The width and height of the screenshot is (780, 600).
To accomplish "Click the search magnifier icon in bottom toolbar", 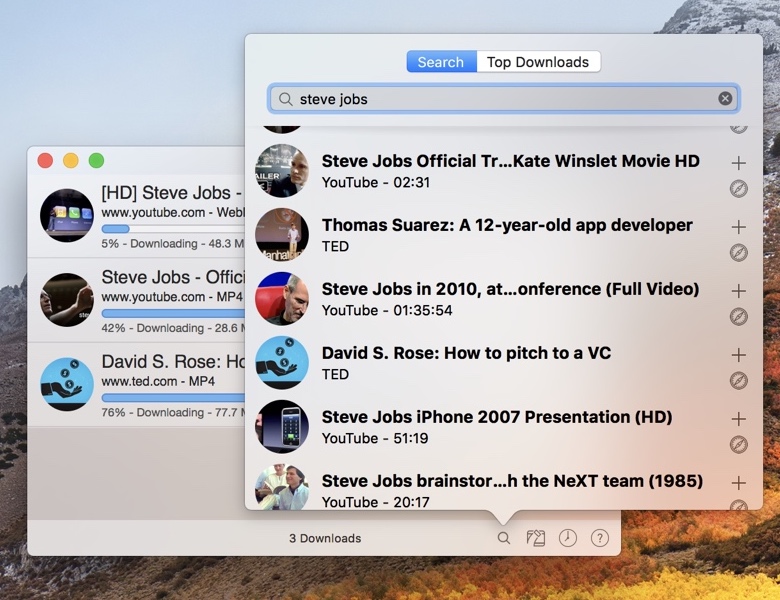I will point(504,538).
